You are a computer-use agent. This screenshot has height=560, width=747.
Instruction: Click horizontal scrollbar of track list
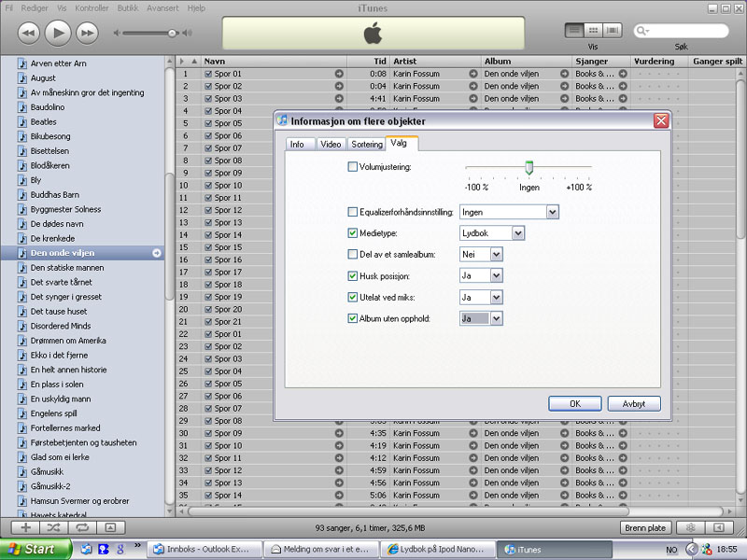408,511
